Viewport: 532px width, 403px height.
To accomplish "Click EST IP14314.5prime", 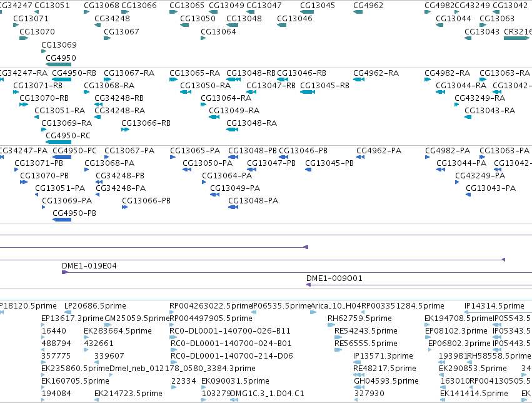I will tap(494, 306).
